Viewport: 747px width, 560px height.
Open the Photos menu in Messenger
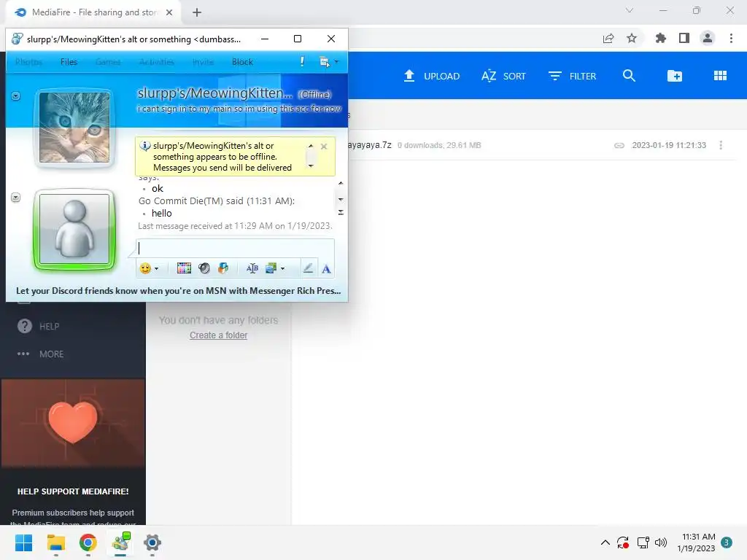tap(28, 62)
